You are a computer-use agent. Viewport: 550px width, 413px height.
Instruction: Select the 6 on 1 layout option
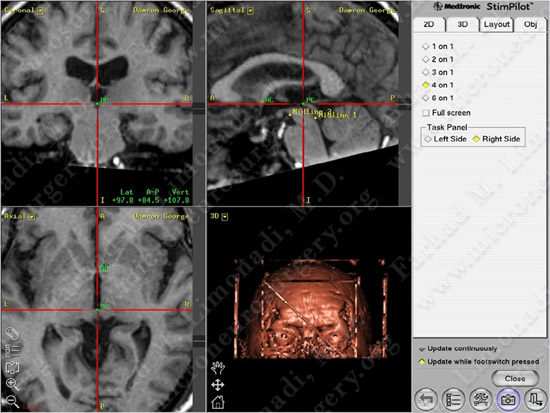pos(438,98)
